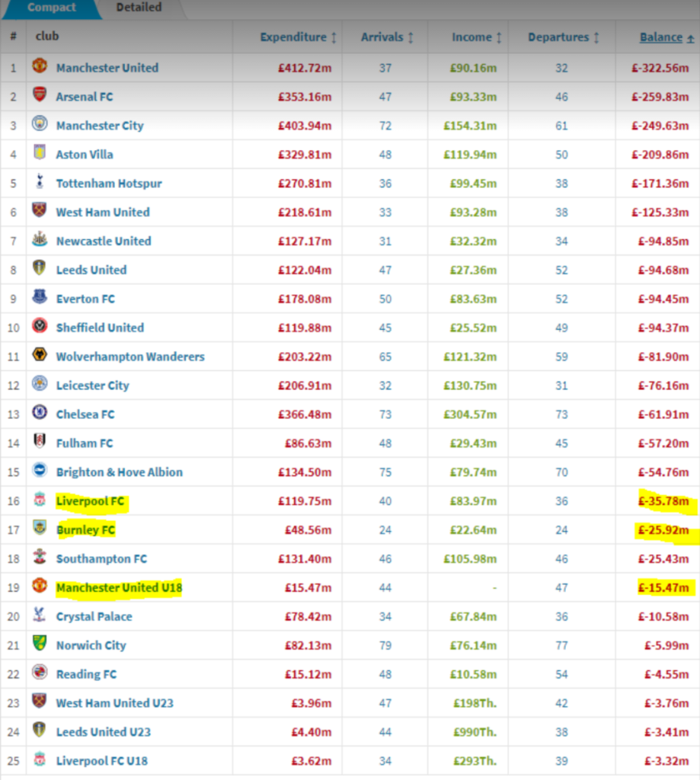
Task: Click the Arsenal FC crest icon
Action: tap(40, 94)
